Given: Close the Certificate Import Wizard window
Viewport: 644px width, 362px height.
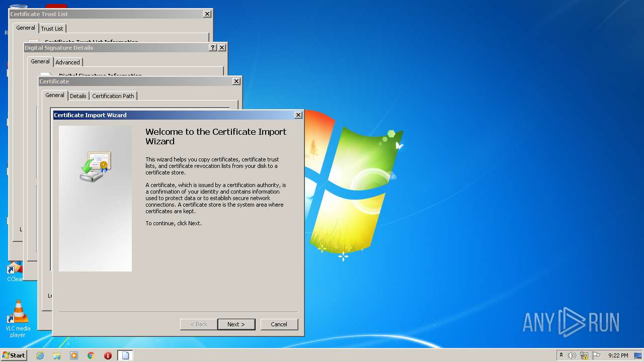Looking at the screenshot, I should (298, 115).
